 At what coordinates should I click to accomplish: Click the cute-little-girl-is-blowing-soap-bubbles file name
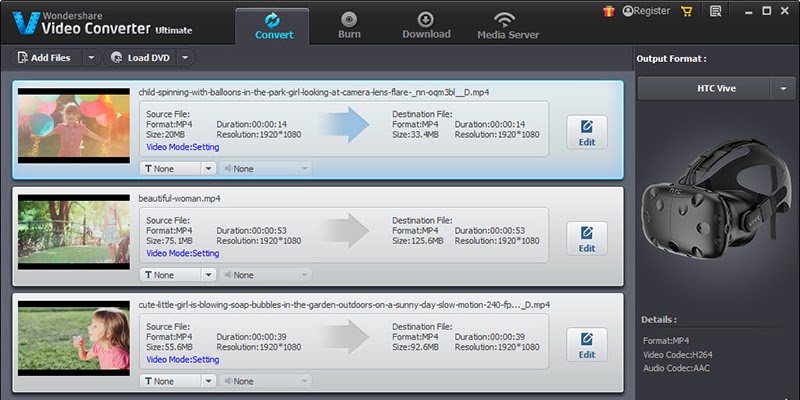344,305
